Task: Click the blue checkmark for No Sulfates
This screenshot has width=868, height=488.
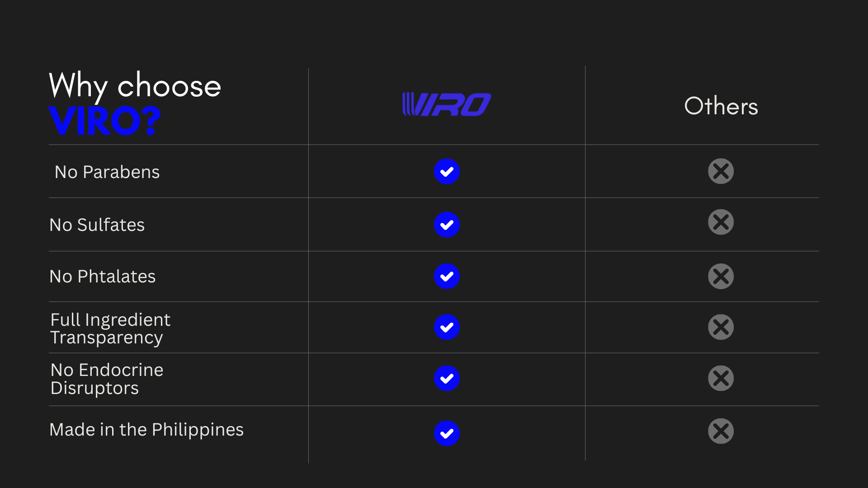Action: [447, 225]
